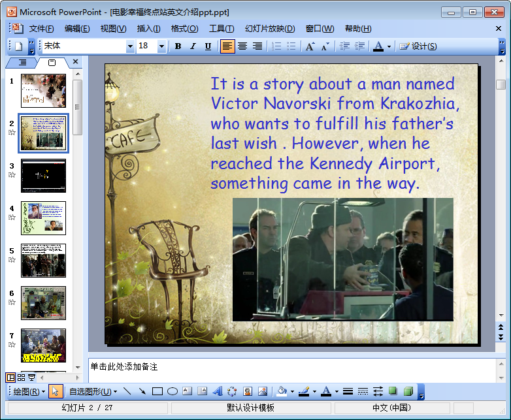Open the 格式(O) menu
The image size is (511, 420).
point(184,29)
